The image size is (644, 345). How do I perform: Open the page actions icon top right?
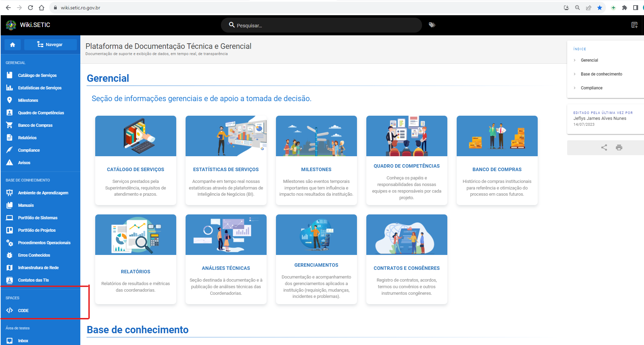coord(634,25)
